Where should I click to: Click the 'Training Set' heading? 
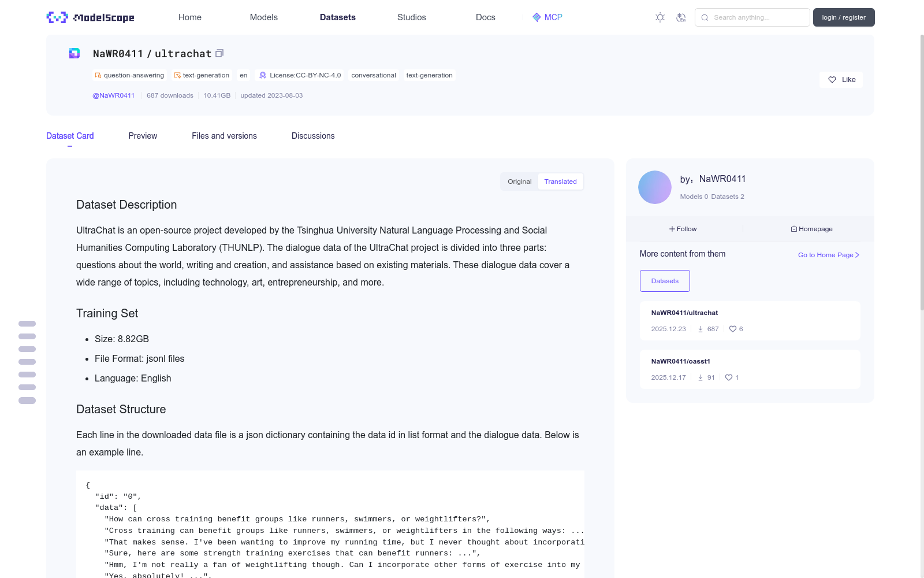107,313
